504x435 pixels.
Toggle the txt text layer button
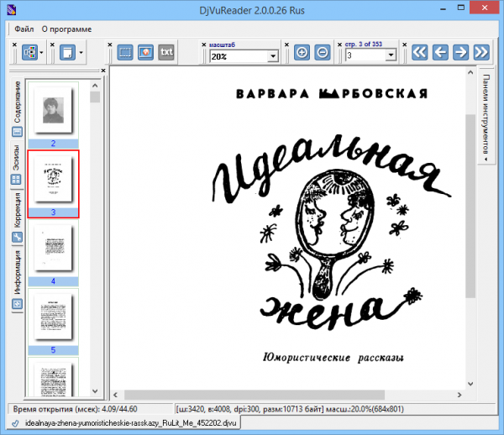166,52
